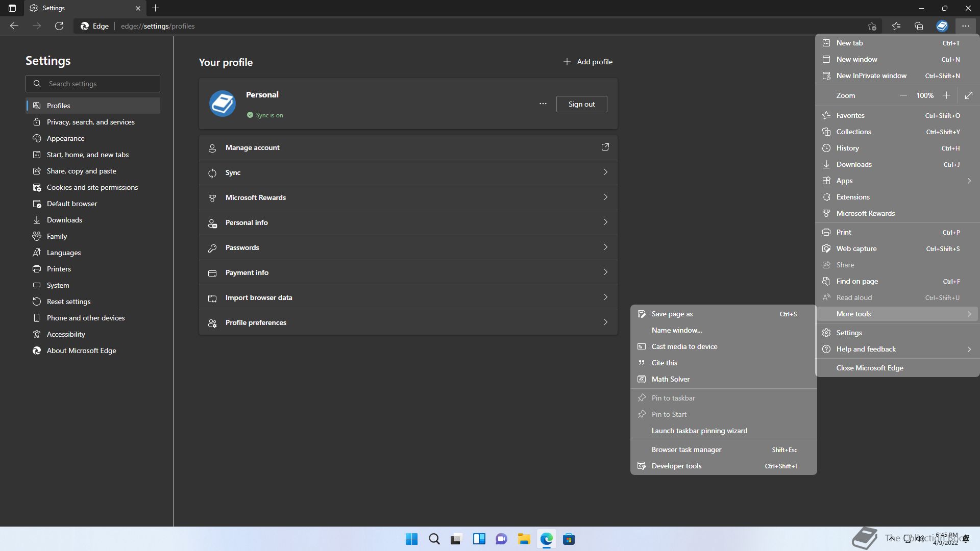This screenshot has height=551, width=980.
Task: Click the Sign out button
Action: [581, 104]
